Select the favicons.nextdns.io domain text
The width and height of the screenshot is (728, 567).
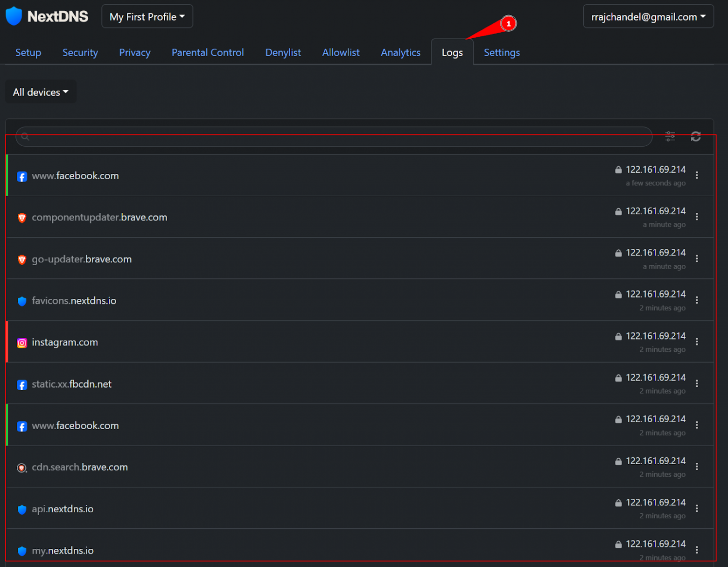coord(74,301)
